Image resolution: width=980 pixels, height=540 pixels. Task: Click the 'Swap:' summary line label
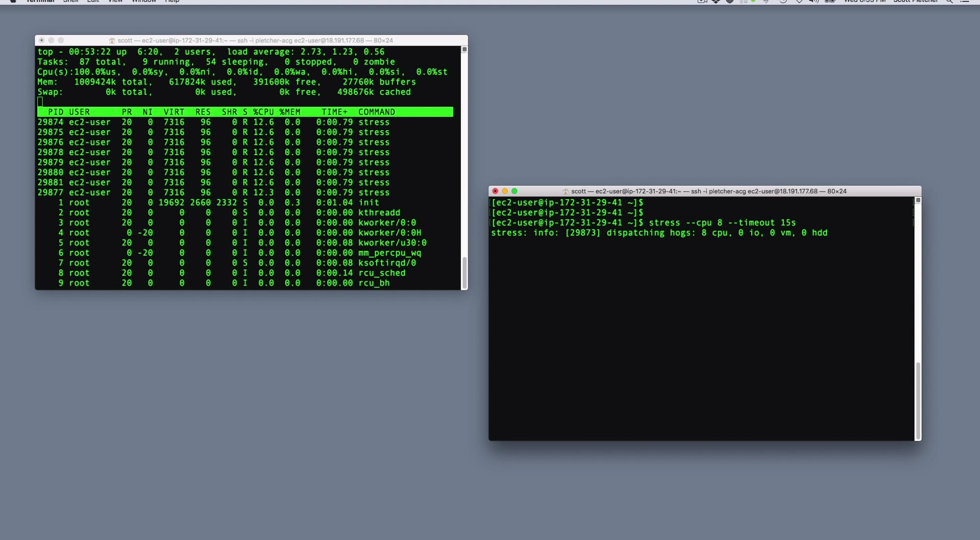tap(50, 92)
